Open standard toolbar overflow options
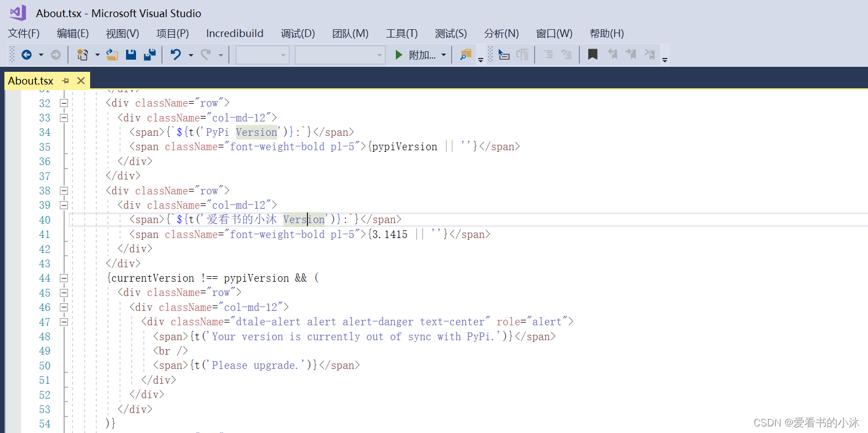This screenshot has height=433, width=868. tap(480, 60)
